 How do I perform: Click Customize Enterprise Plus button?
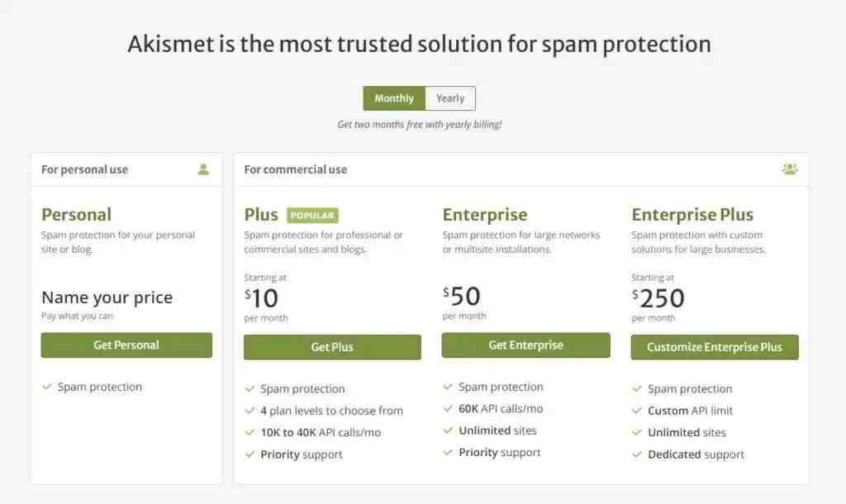[715, 347]
